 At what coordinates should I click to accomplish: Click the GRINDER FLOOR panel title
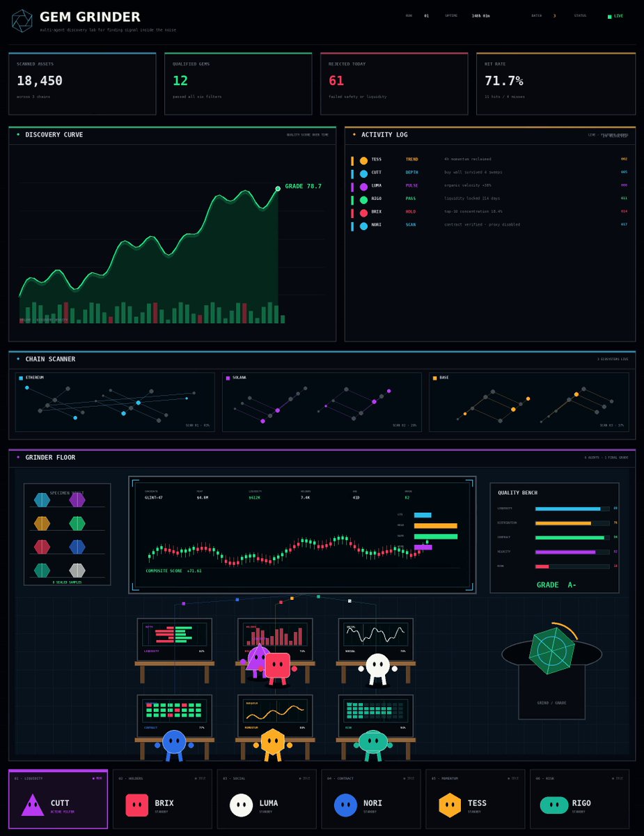(x=50, y=457)
